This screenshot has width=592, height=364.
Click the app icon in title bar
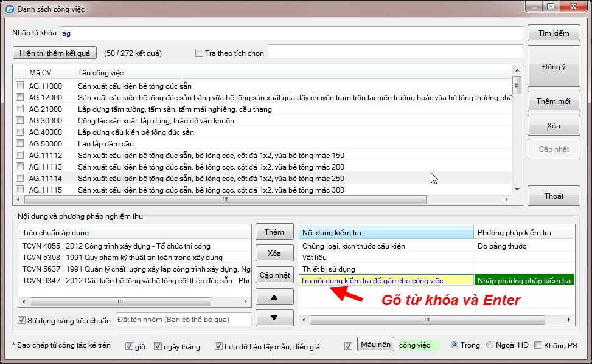[x=10, y=9]
